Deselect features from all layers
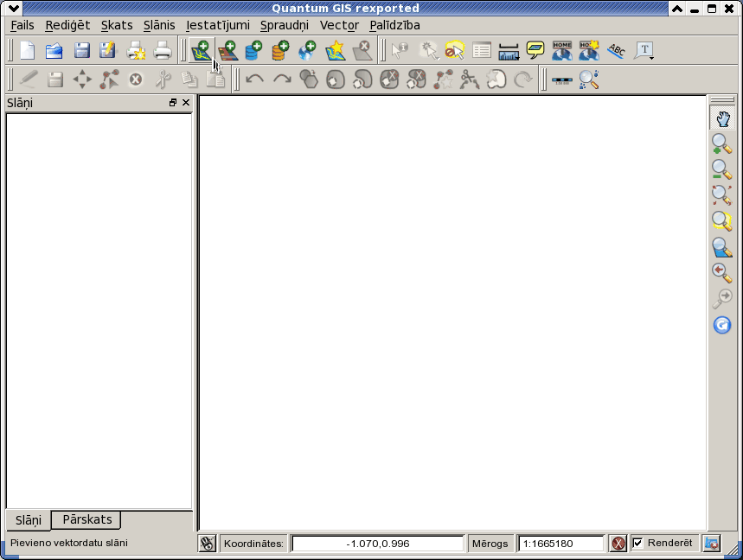Image resolution: width=743 pixels, height=560 pixels. [455, 50]
